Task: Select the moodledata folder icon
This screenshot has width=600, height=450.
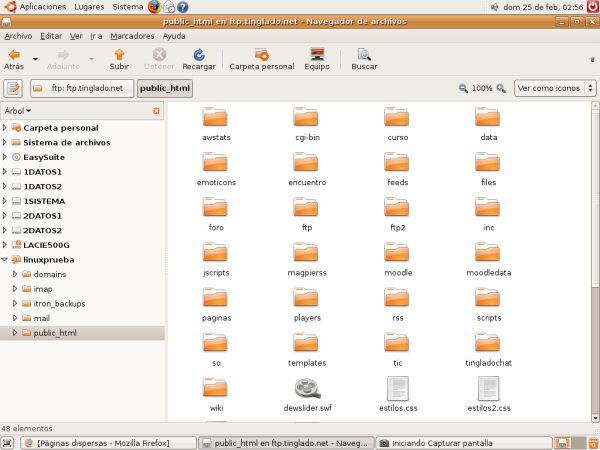Action: click(488, 253)
